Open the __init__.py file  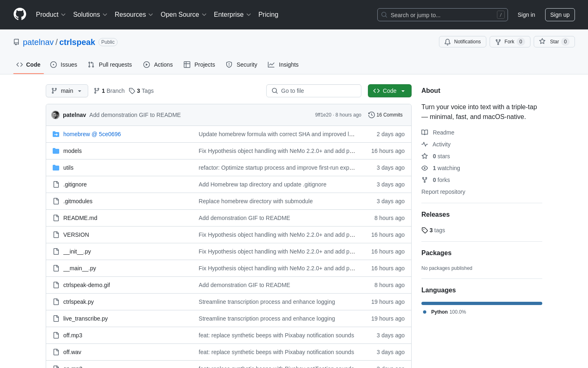[x=77, y=251]
